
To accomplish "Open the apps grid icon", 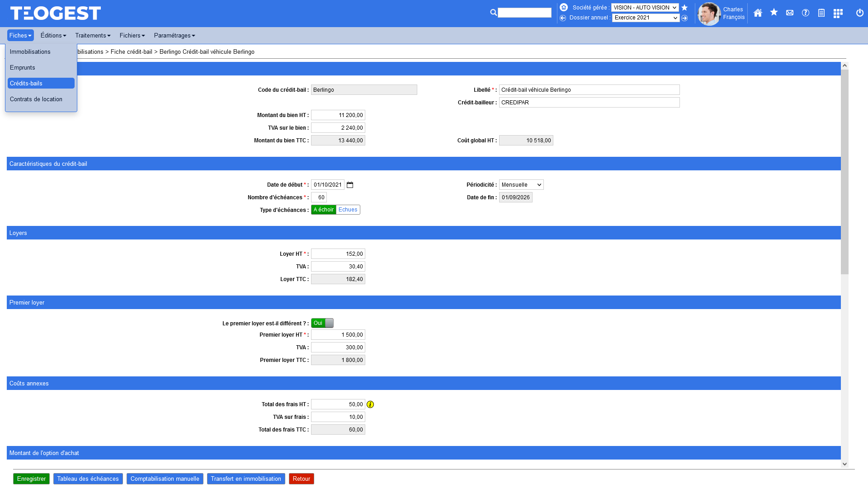I will click(838, 14).
